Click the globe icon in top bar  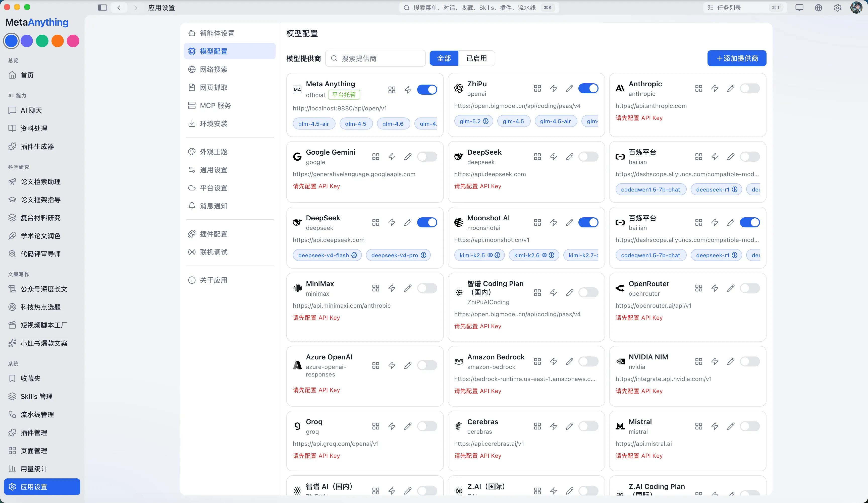[819, 8]
